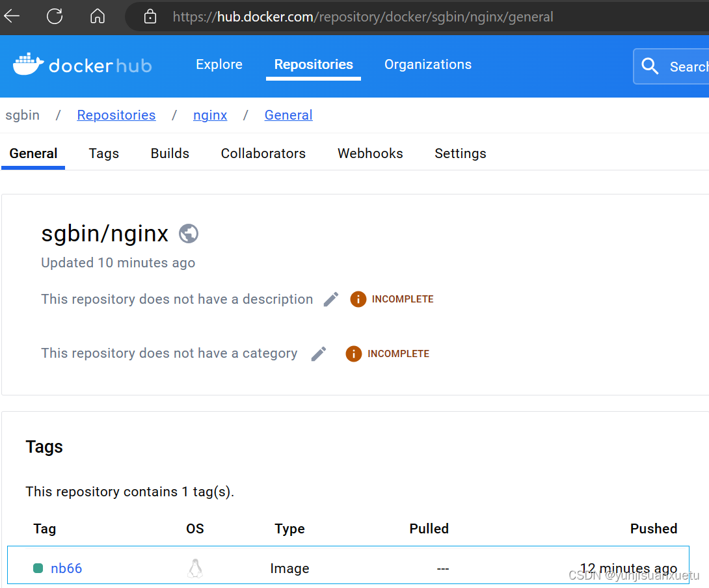The height and width of the screenshot is (588, 709).
Task: Click the INCOMPLETE warning icon for description
Action: 358,299
